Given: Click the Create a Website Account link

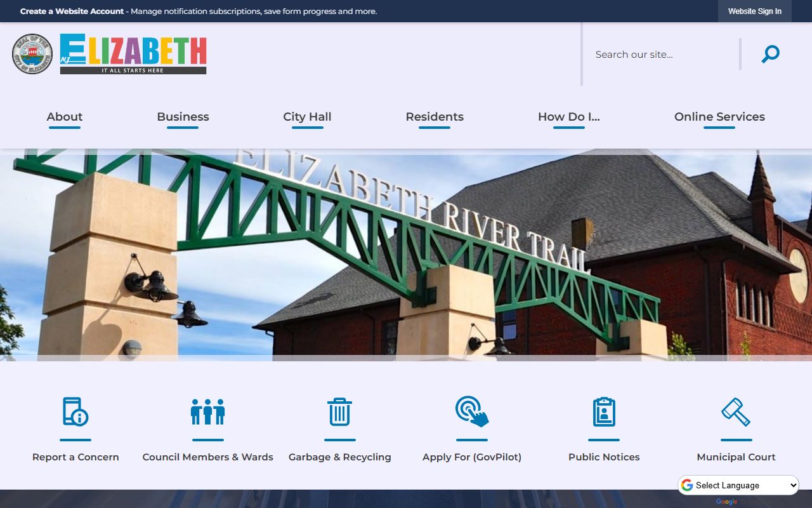Looking at the screenshot, I should [x=72, y=11].
